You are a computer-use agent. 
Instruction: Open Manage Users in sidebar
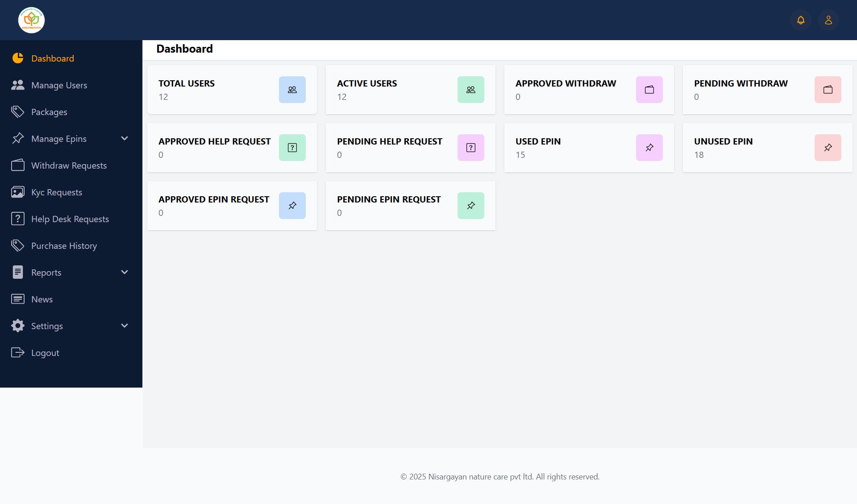[x=59, y=85]
